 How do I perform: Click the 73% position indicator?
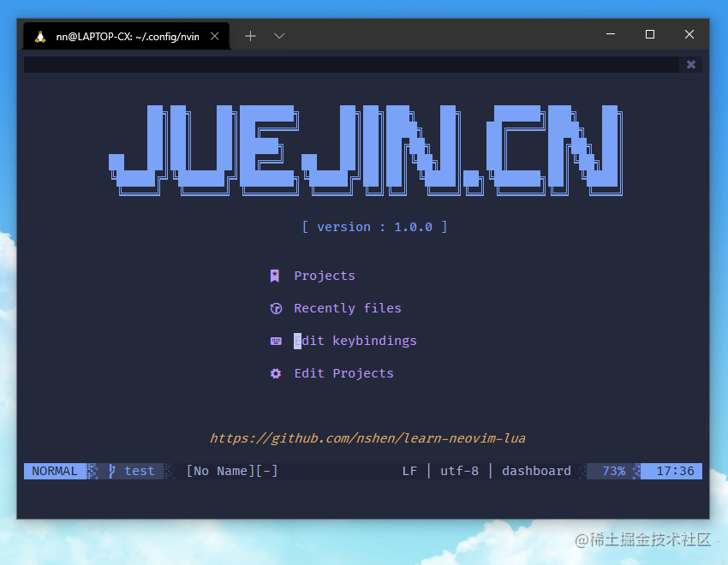613,472
